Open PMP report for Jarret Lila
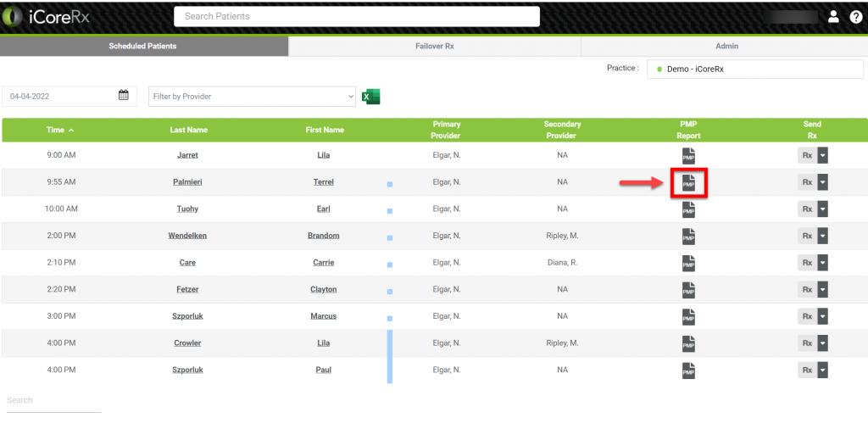Image resolution: width=868 pixels, height=429 pixels. click(688, 156)
